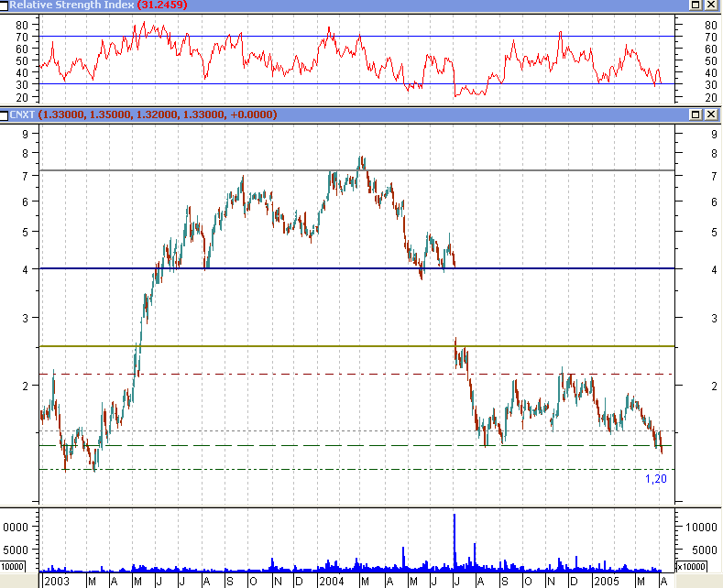Click the CNXT pane menu icon

coord(5,114)
